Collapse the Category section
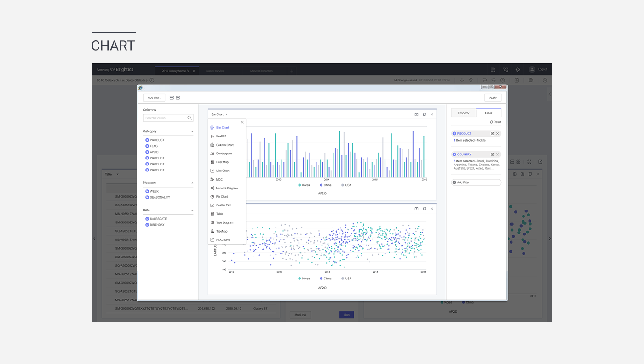This screenshot has width=644, height=364. point(192,132)
